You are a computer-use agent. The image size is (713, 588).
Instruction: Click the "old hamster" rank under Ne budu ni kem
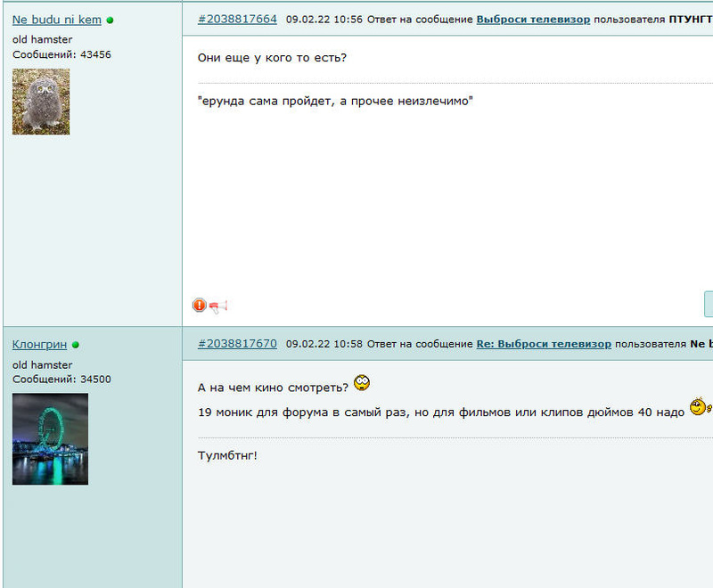point(42,39)
